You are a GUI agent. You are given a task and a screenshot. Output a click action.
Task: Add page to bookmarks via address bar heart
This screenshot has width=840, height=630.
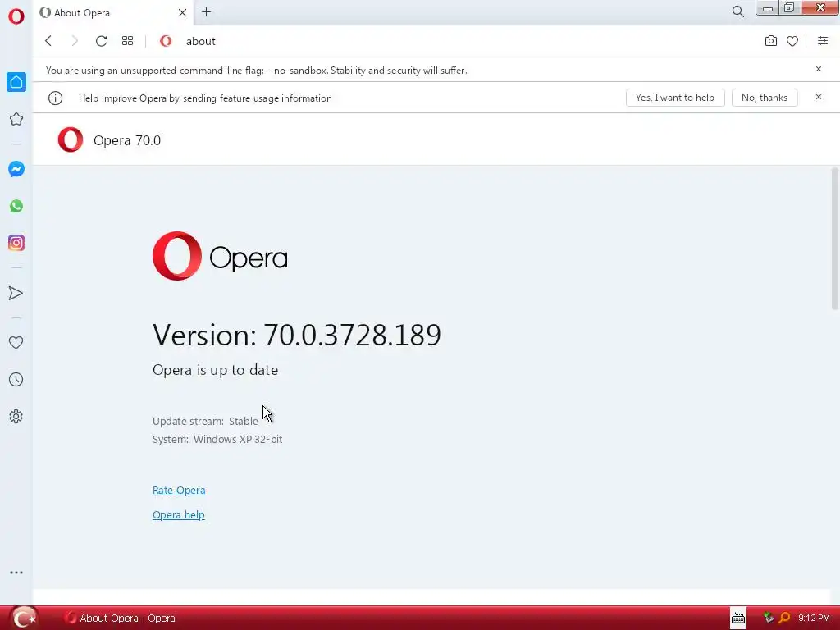tap(792, 41)
